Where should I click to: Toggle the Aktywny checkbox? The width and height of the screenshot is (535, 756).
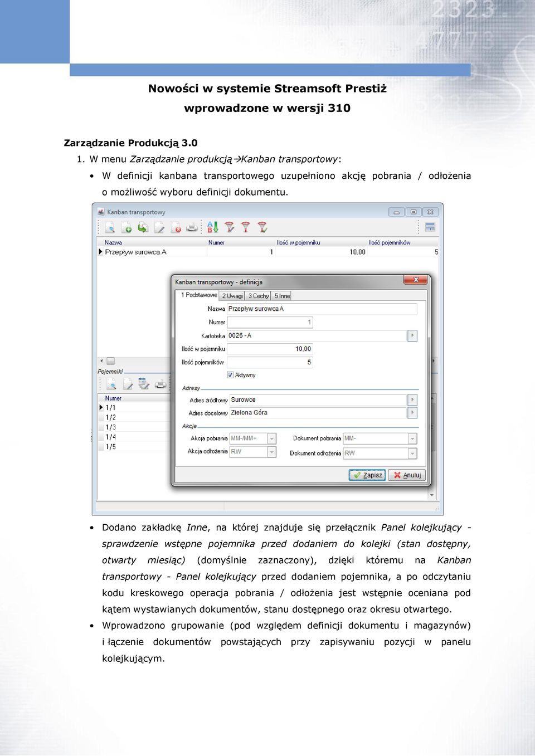[230, 375]
